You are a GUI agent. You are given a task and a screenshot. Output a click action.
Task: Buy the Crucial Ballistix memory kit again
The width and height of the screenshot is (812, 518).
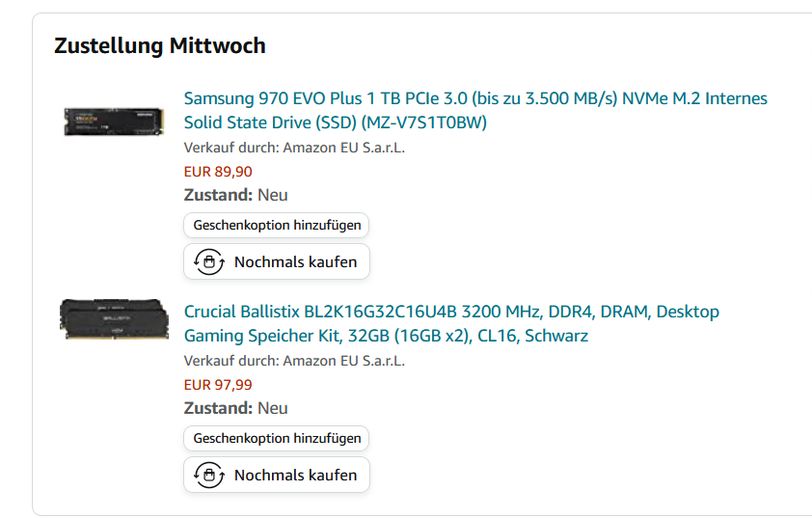[x=277, y=475]
